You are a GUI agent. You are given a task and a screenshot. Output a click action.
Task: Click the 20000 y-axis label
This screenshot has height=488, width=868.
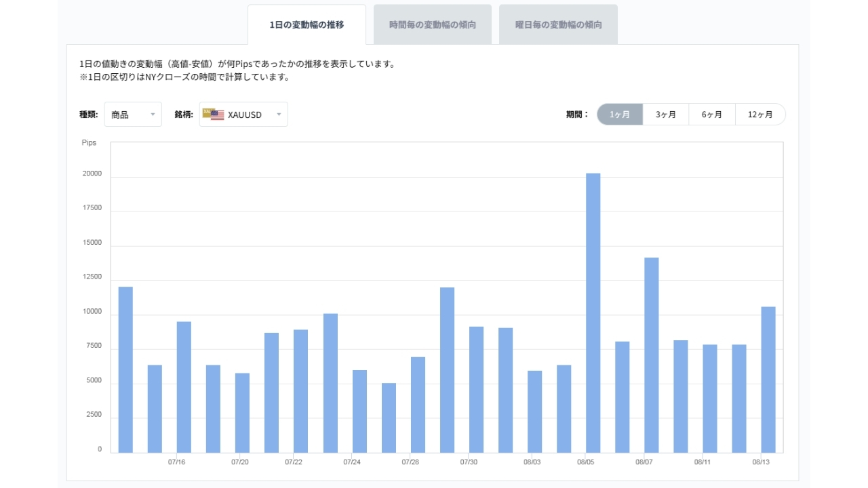pos(92,174)
